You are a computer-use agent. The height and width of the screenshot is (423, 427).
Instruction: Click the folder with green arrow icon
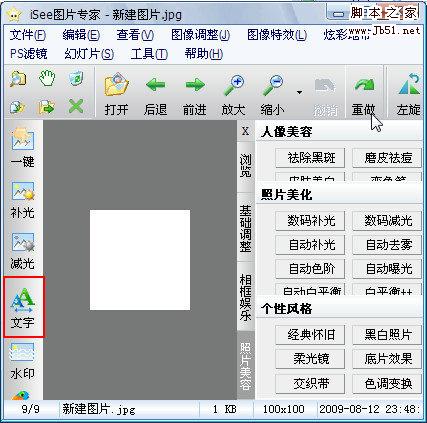[x=47, y=107]
